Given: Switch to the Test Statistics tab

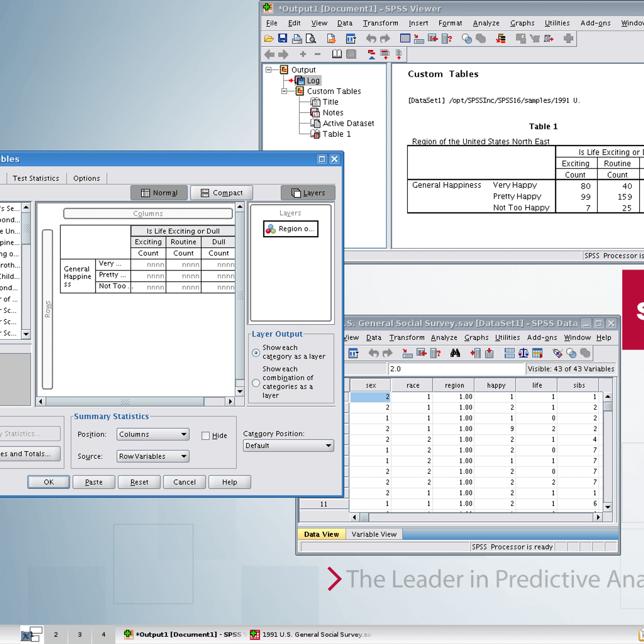Looking at the screenshot, I should (x=36, y=178).
